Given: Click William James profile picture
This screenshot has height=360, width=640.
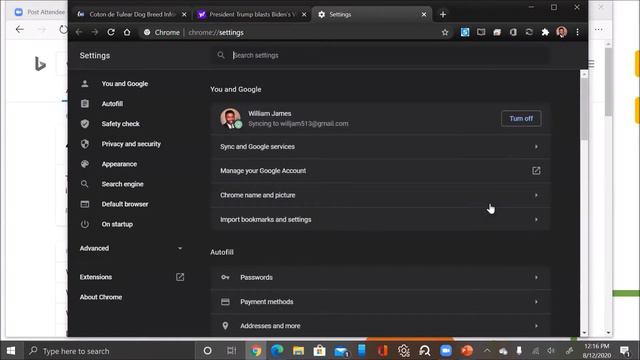Looking at the screenshot, I should tap(230, 118).
